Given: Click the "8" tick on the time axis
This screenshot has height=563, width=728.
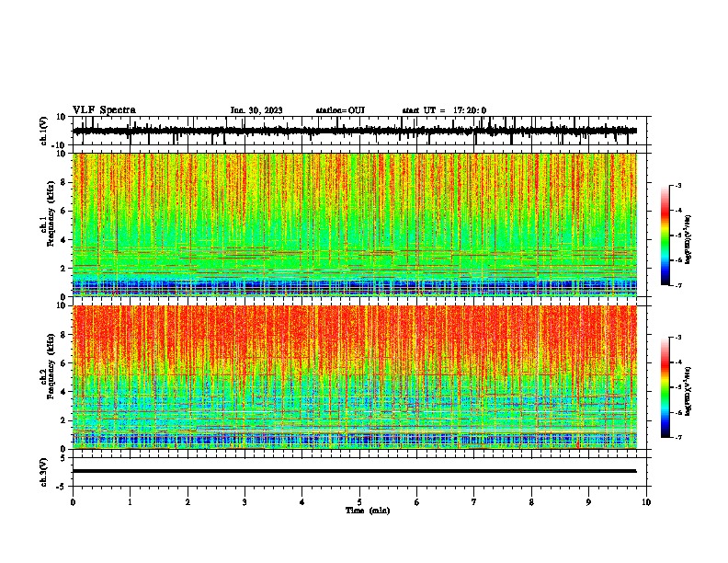Looking at the screenshot, I should click(531, 502).
